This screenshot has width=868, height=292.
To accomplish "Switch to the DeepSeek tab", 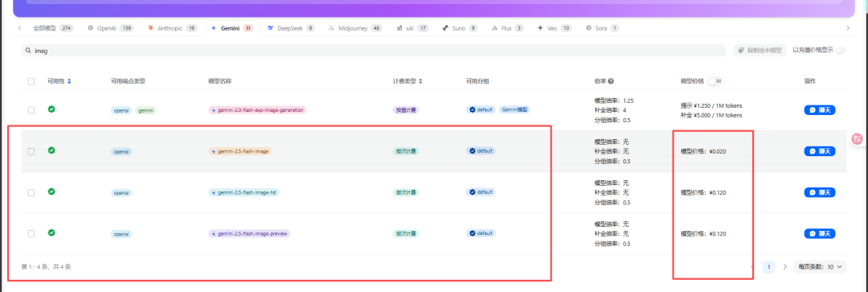I will pos(291,27).
